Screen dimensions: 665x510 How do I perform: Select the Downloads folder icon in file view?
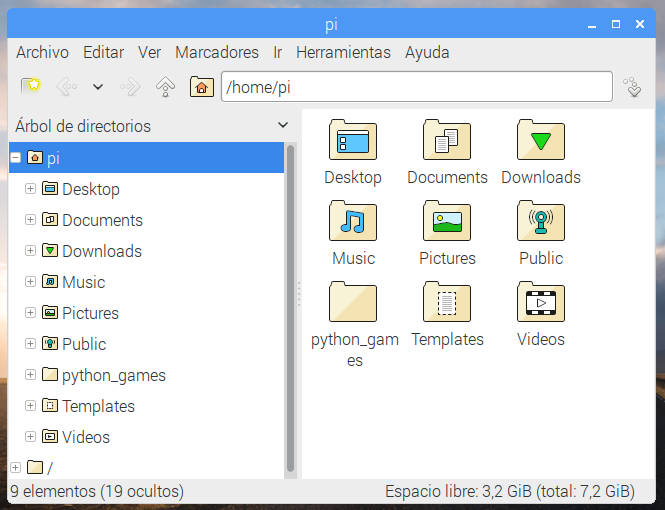541,140
